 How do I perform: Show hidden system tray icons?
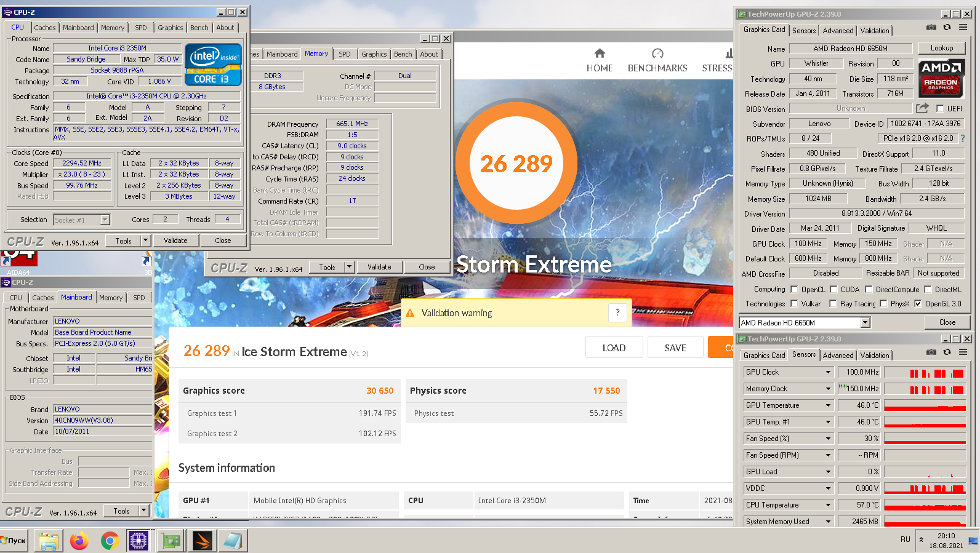point(922,539)
